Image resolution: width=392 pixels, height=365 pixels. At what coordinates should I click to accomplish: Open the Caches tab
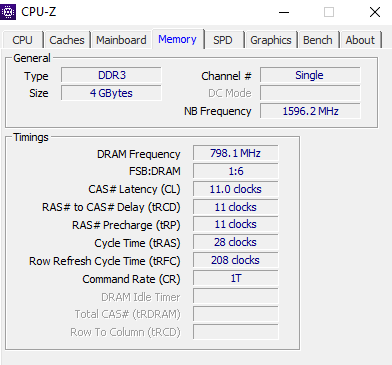pos(67,40)
